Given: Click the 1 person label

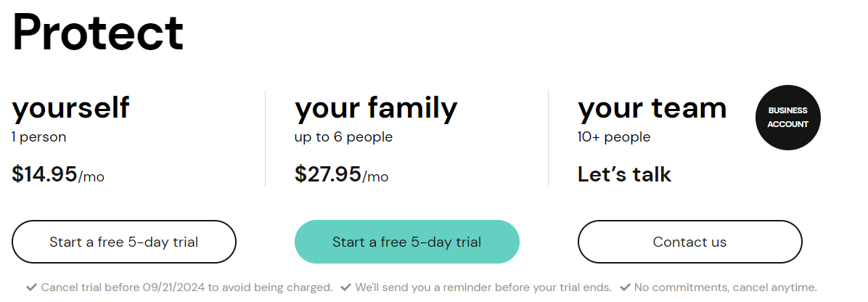Looking at the screenshot, I should (38, 137).
